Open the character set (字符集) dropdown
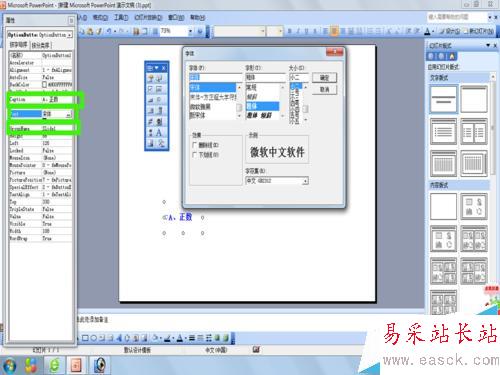The width and height of the screenshot is (500, 375). coord(305,181)
